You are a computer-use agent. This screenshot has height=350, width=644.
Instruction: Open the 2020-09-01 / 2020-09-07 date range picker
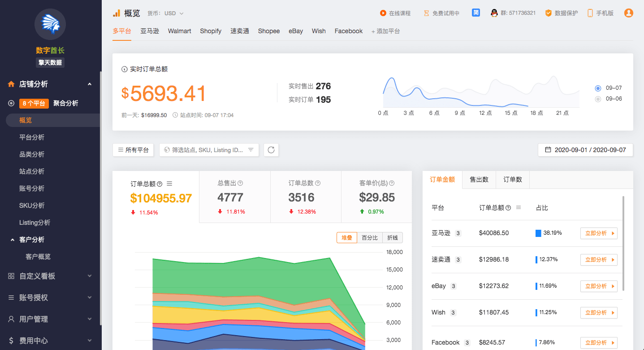(x=585, y=150)
